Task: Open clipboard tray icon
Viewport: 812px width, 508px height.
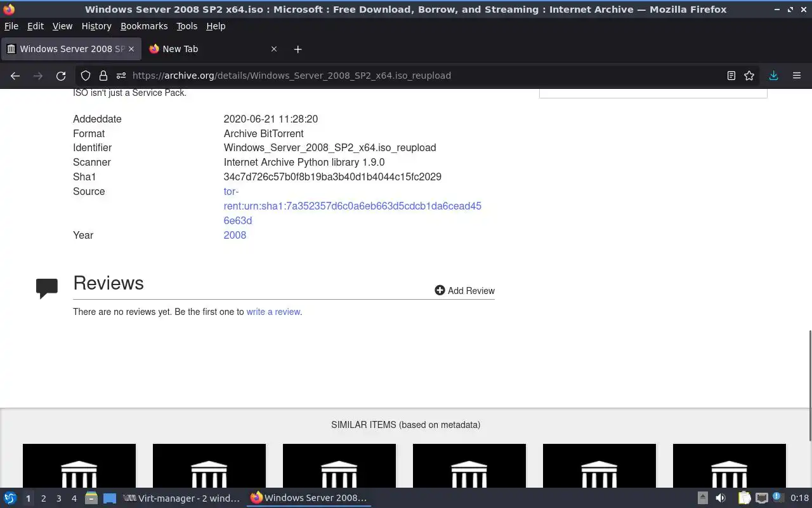Action: pos(744,498)
